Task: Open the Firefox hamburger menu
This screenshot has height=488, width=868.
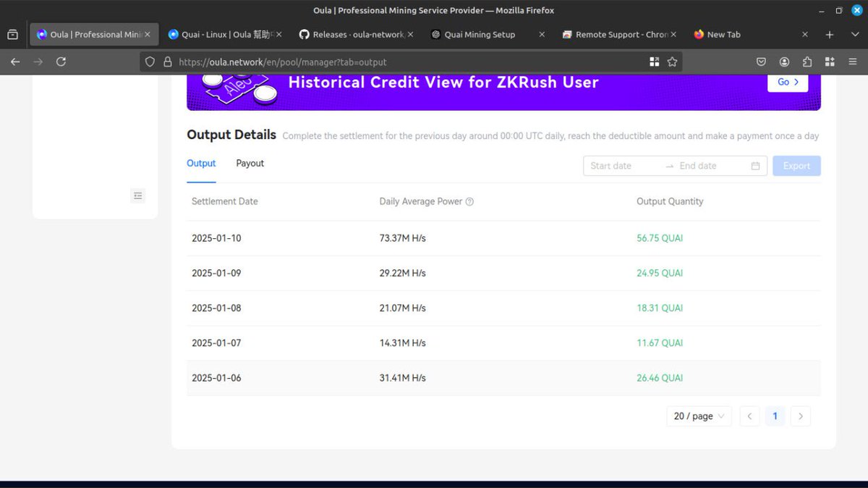Action: 853,62
